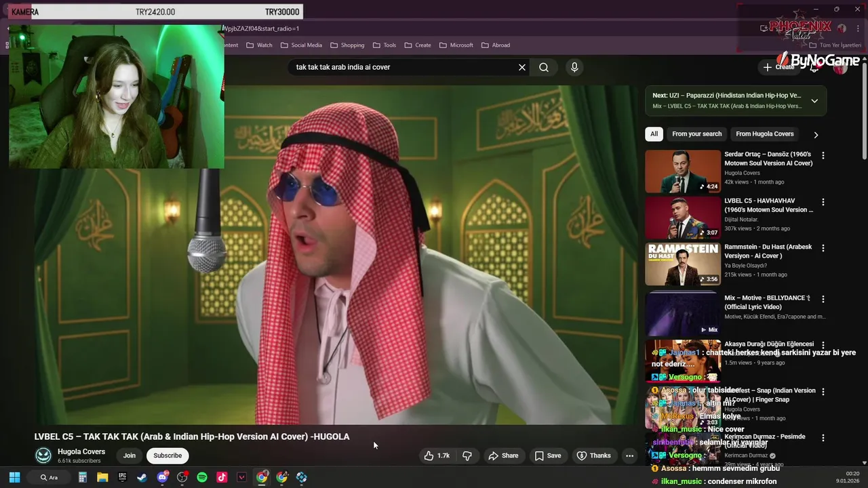Click Join for Hugola Covers channel
The height and width of the screenshot is (488, 868).
pyautogui.click(x=130, y=455)
